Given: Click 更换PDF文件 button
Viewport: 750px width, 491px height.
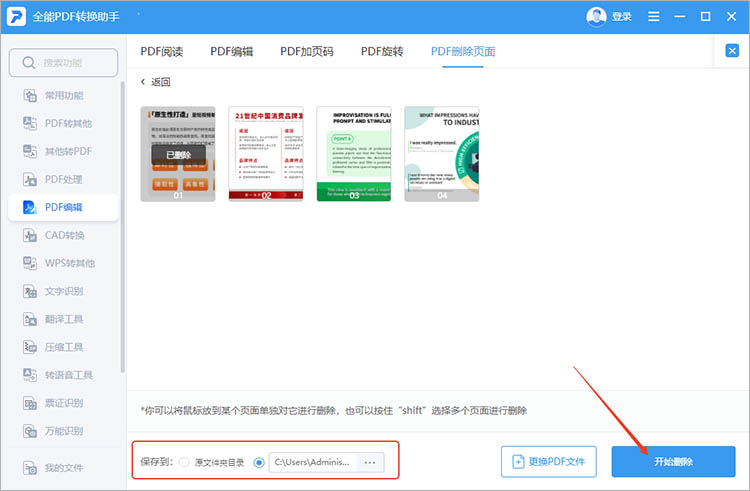Looking at the screenshot, I should point(549,462).
